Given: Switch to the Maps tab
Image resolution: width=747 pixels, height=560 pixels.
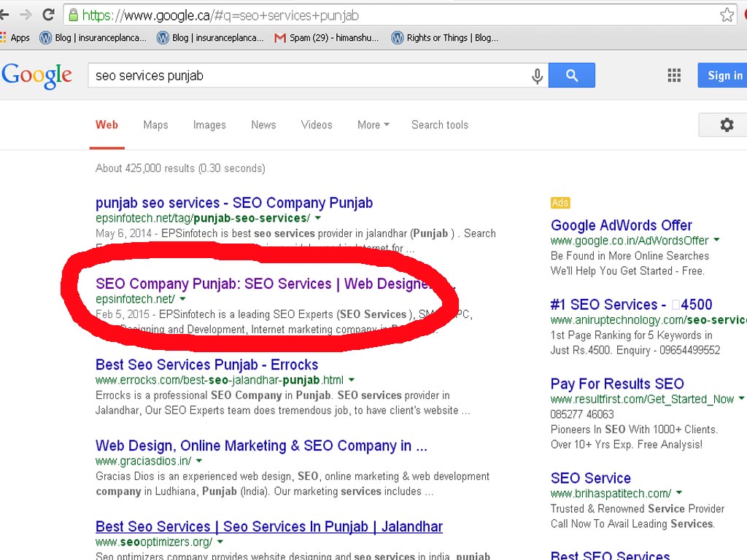Looking at the screenshot, I should tap(156, 125).
